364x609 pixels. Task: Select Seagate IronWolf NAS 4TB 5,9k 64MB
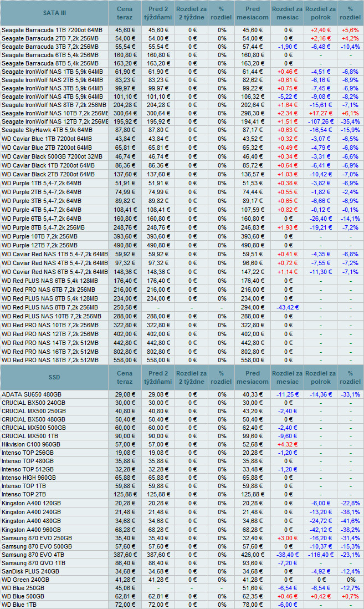click(53, 97)
